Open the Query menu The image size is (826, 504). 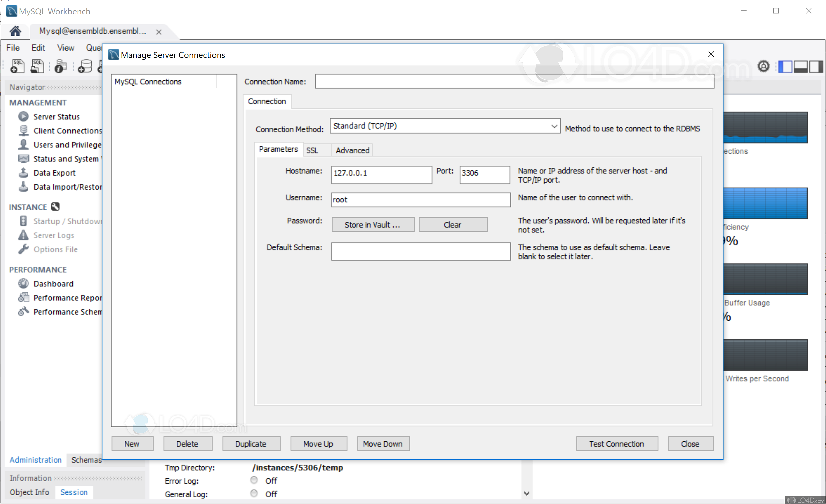point(94,48)
